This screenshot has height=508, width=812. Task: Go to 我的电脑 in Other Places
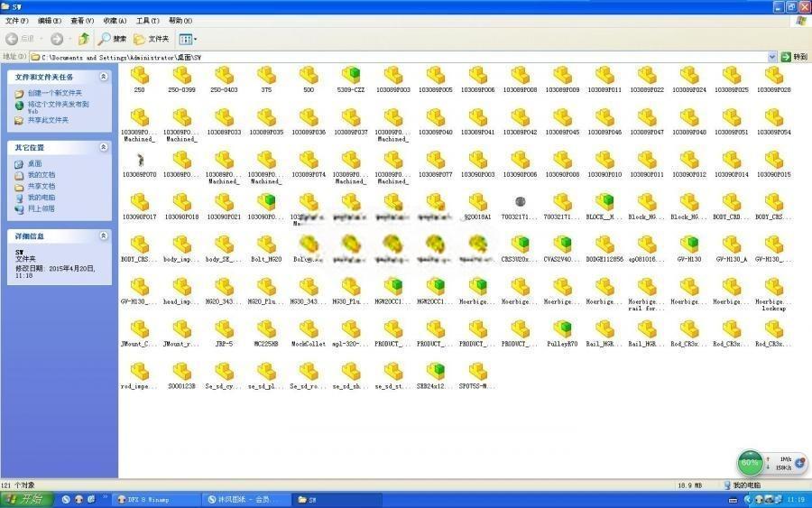point(41,198)
